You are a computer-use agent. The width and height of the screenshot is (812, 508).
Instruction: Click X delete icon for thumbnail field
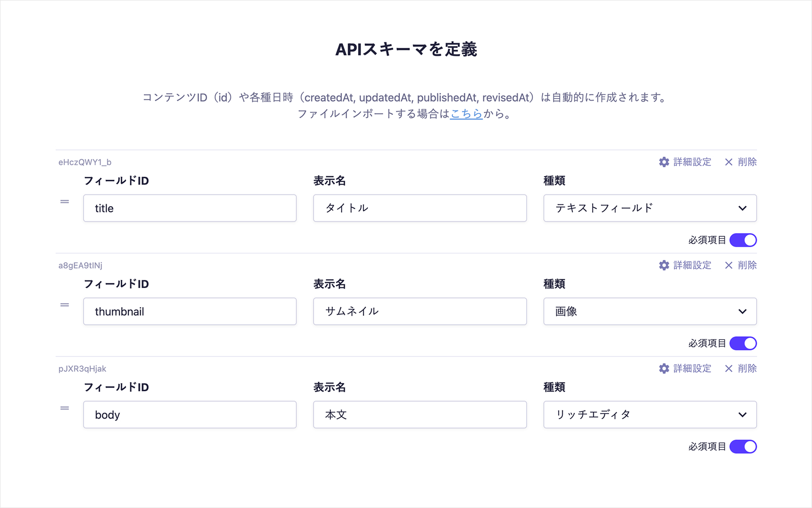coord(729,265)
